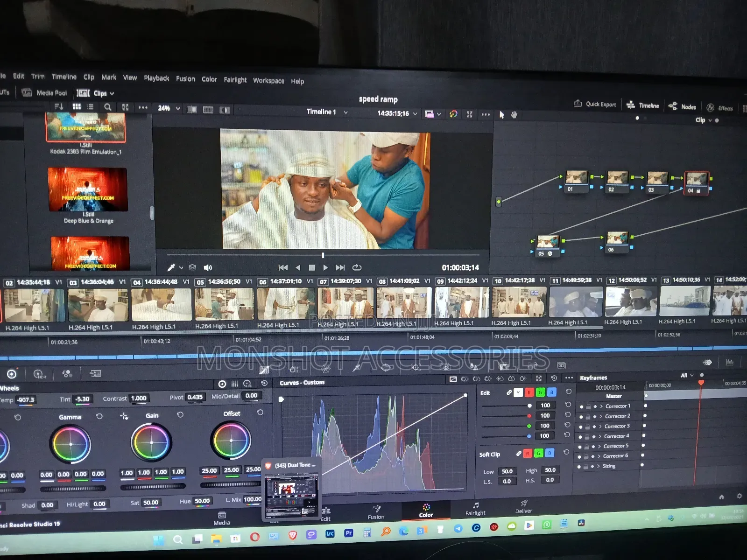Open the Motion Effects palette icon
Screen dimensions: 747x560
(x=95, y=373)
